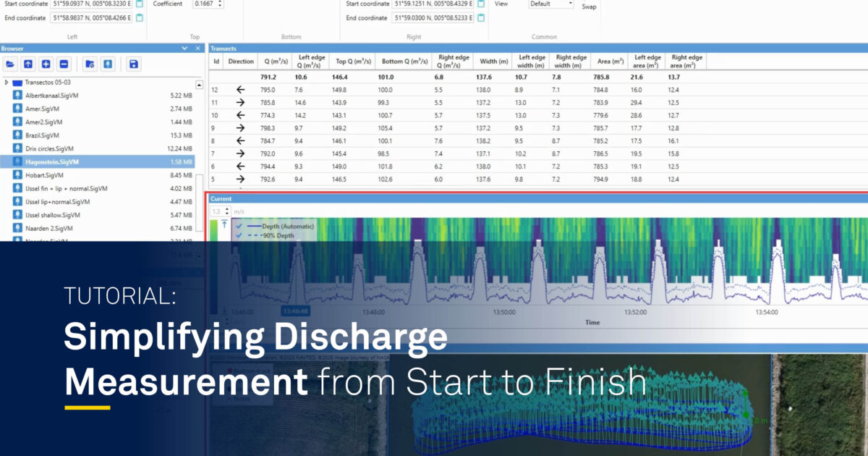Open the View Default dropdown

[x=551, y=4]
